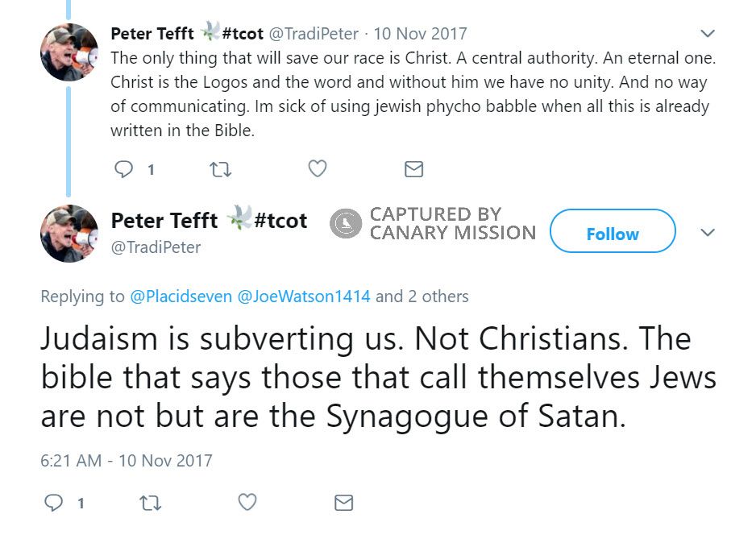Screen dimensions: 756x539
Task: Like the top tweet with the heart
Action: click(317, 169)
